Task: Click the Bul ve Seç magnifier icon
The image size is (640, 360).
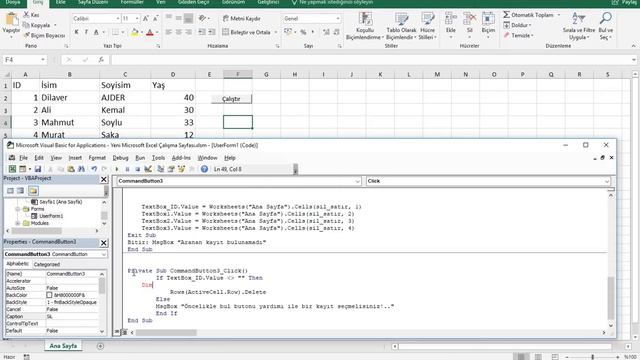Action: tap(606, 19)
